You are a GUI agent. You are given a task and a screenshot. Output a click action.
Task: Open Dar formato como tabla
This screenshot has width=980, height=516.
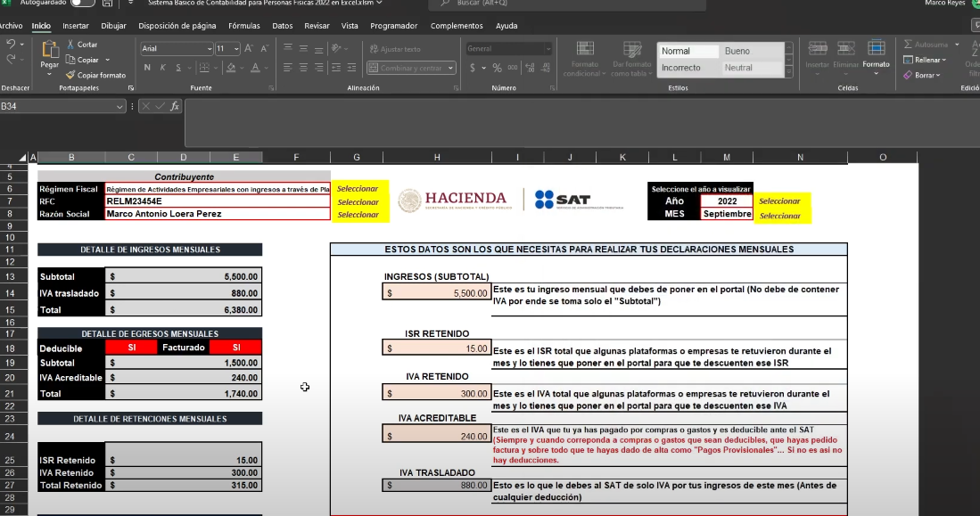click(x=631, y=60)
